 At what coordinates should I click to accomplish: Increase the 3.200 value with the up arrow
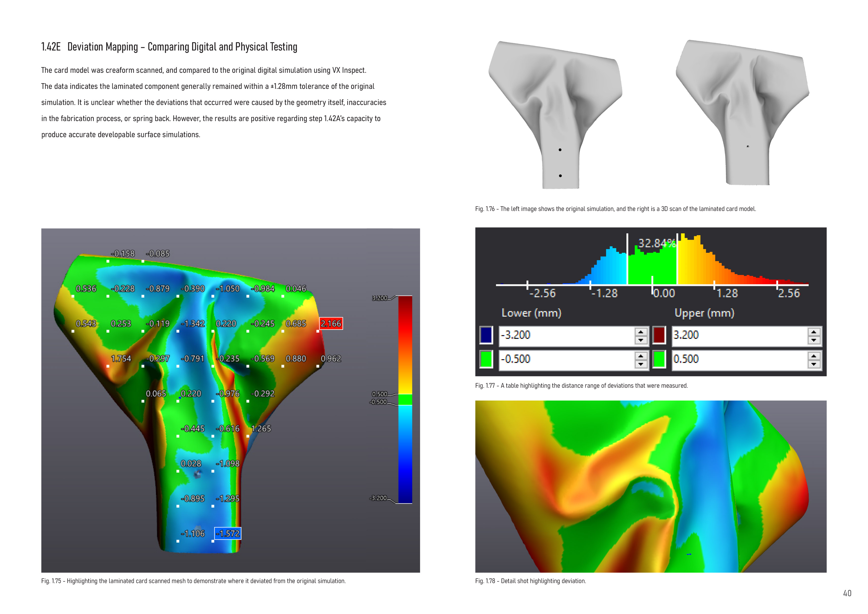[x=814, y=332]
